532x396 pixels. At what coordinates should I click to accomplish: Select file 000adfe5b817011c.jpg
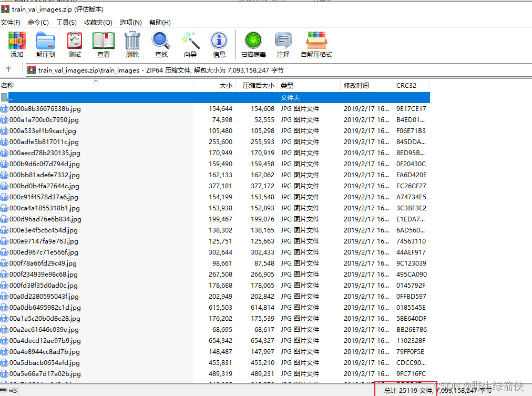44,142
